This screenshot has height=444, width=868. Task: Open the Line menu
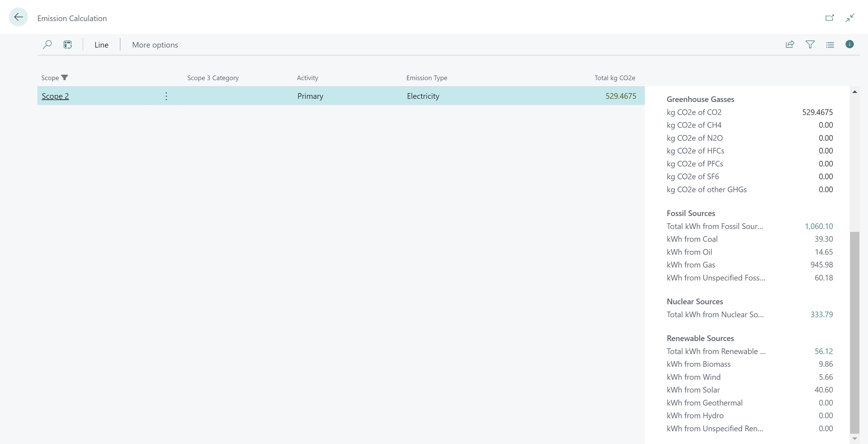(102, 45)
